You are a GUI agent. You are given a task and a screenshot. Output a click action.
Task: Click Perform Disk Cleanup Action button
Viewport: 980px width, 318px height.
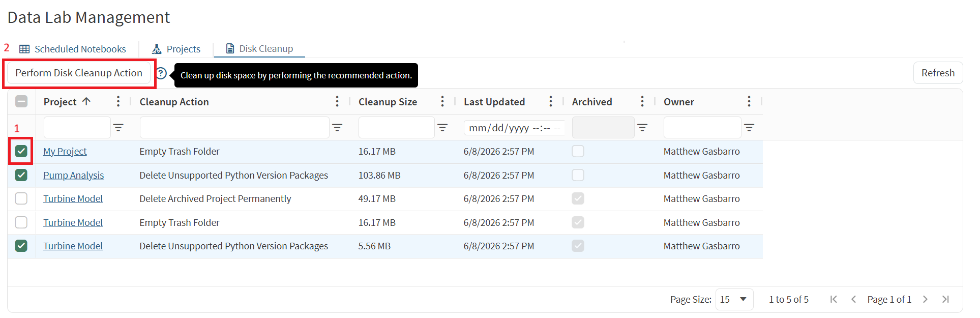coord(79,73)
